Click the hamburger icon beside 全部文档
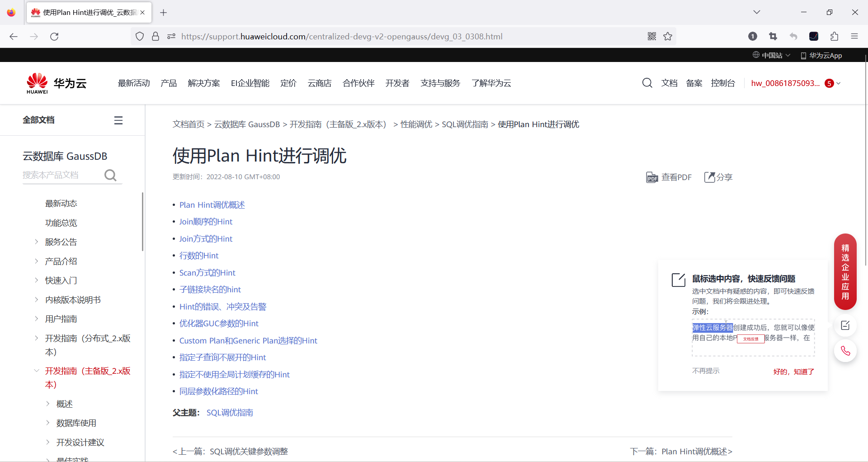 point(118,120)
